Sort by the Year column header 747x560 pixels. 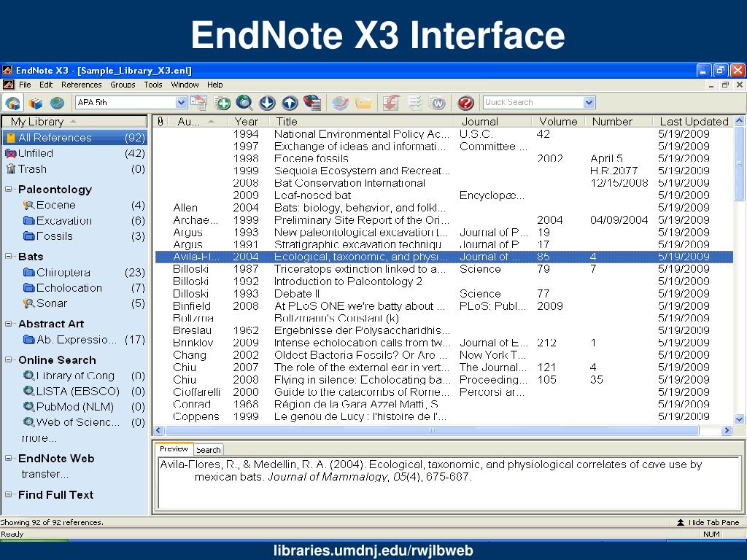[247, 122]
